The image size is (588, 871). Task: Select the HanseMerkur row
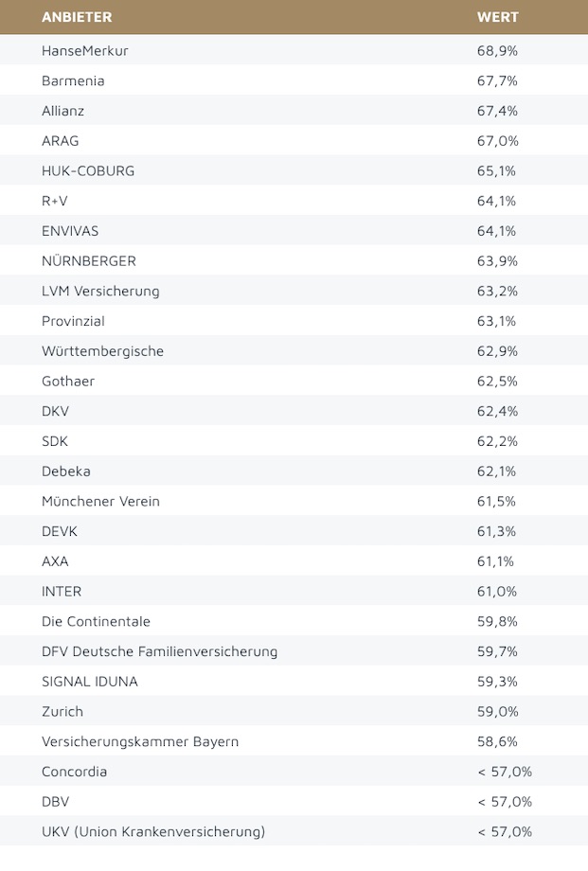coord(85,50)
